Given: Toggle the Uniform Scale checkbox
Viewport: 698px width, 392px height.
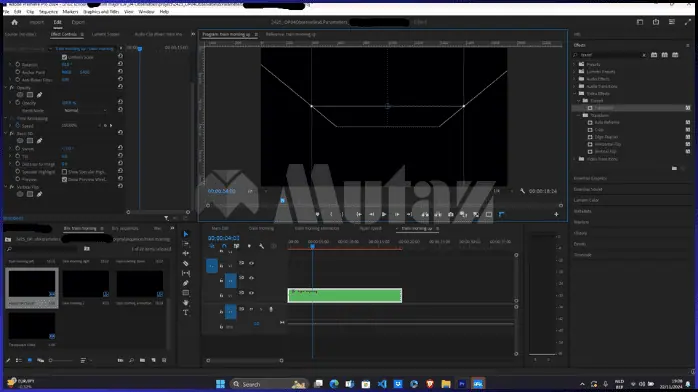Looking at the screenshot, I should pos(65,57).
